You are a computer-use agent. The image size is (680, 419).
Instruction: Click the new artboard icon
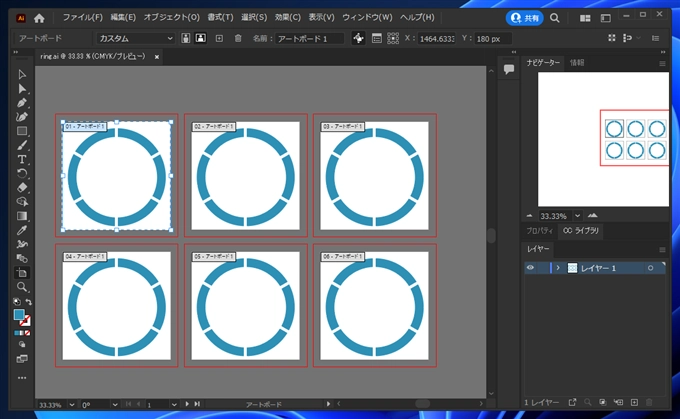219,38
